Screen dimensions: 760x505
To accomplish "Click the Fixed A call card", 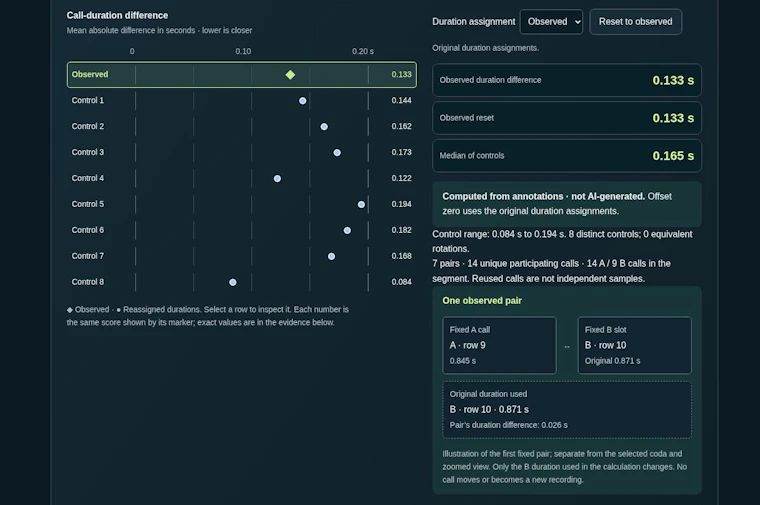I will tap(499, 345).
